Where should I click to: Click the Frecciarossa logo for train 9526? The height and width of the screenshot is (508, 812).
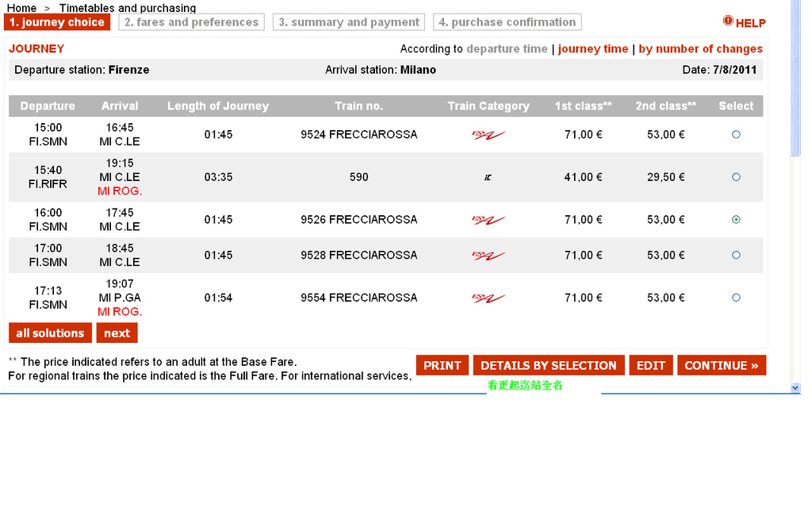[488, 220]
